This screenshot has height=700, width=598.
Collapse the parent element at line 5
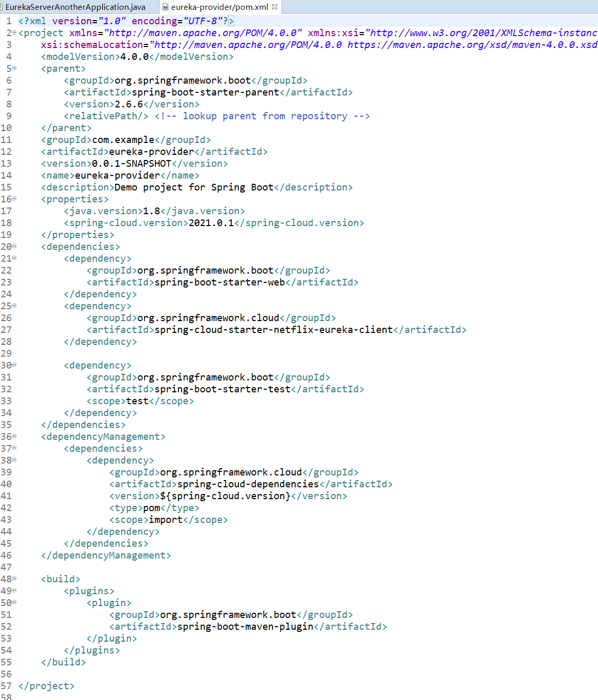pyautogui.click(x=14, y=68)
